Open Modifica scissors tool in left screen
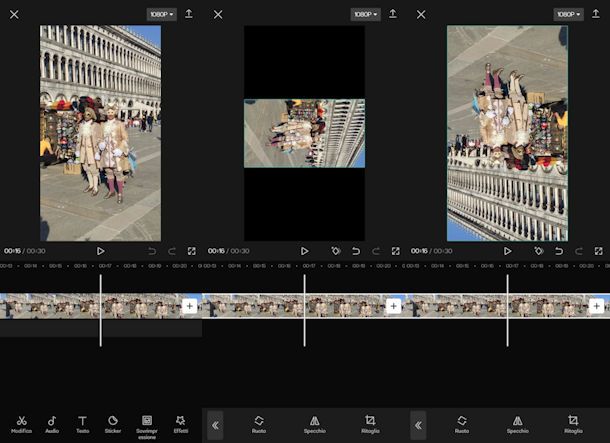The image size is (610, 443). coord(21,424)
